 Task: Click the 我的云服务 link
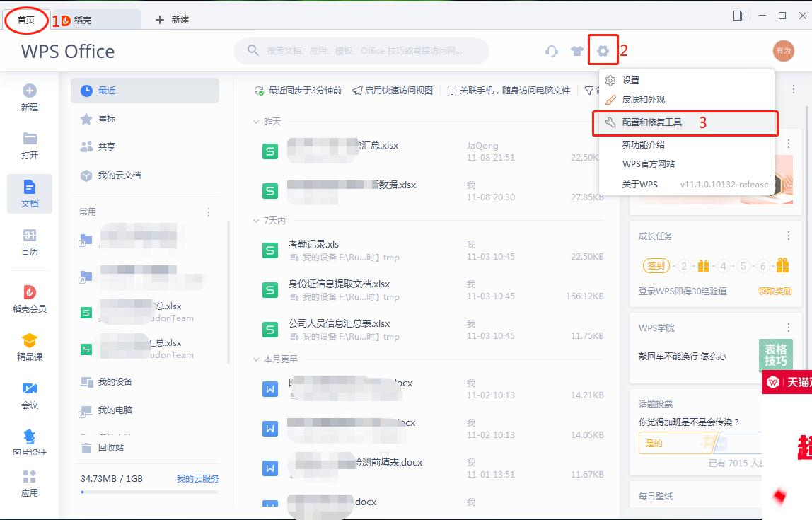(x=198, y=478)
